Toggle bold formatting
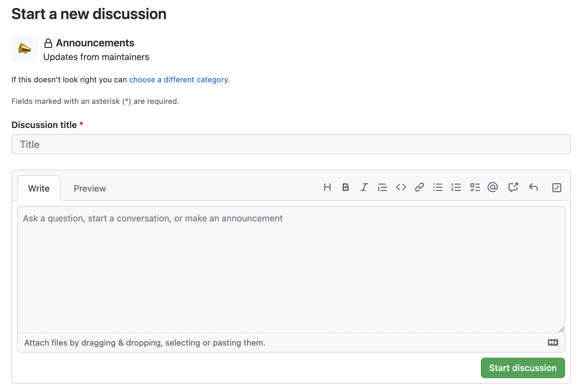Image resolution: width=581 pixels, height=392 pixels. click(x=345, y=187)
